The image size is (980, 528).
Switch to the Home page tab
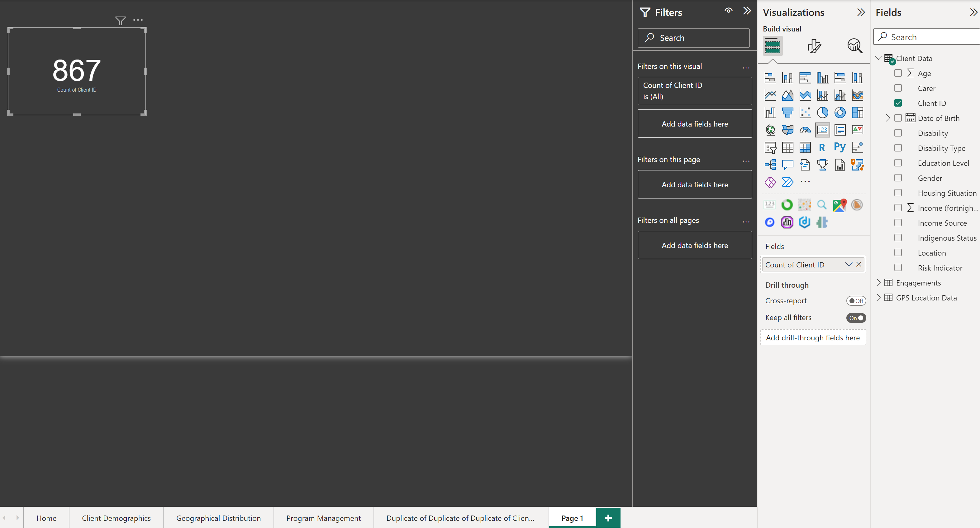[x=46, y=518]
